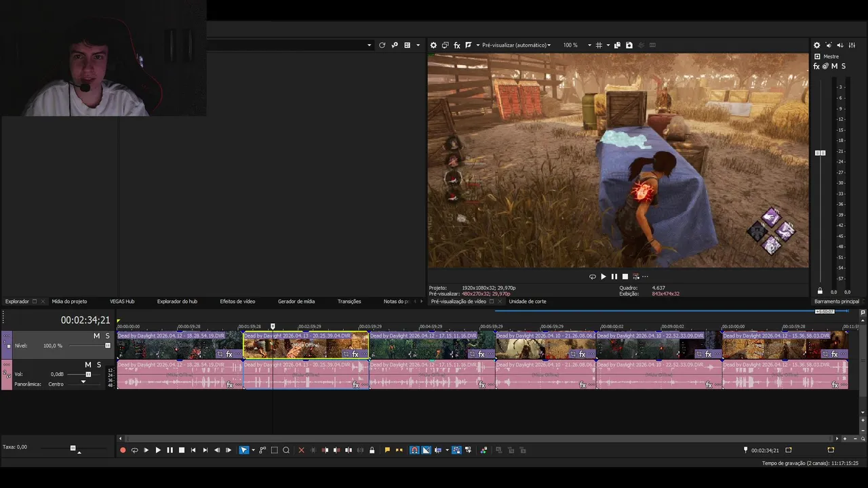Image resolution: width=868 pixels, height=488 pixels.
Task: Mute audio track 2
Action: [x=87, y=365]
